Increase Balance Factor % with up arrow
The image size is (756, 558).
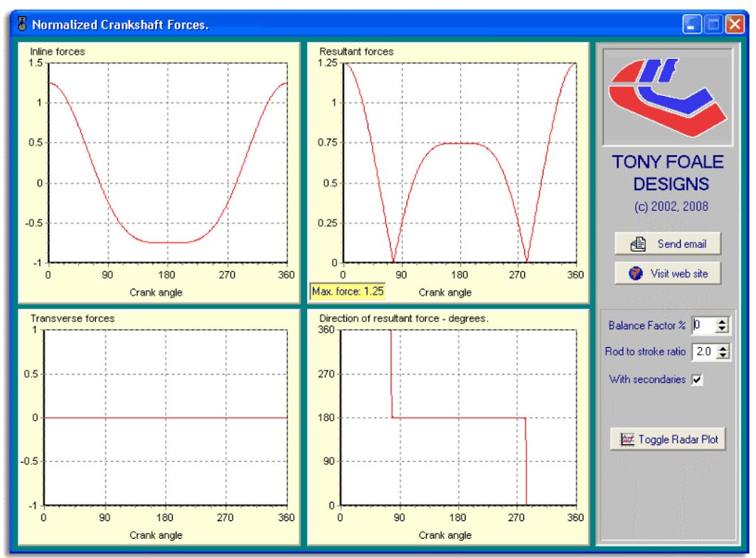tap(722, 322)
